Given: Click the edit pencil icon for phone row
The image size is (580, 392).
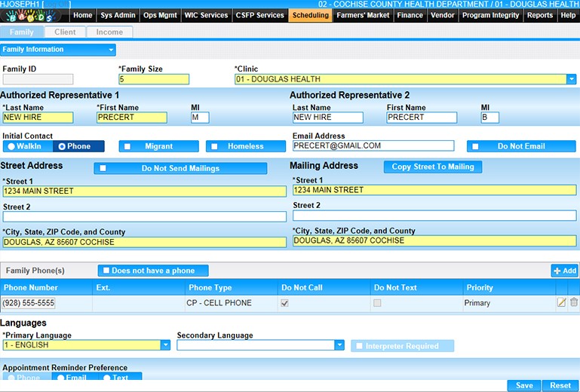Looking at the screenshot, I should click(561, 302).
